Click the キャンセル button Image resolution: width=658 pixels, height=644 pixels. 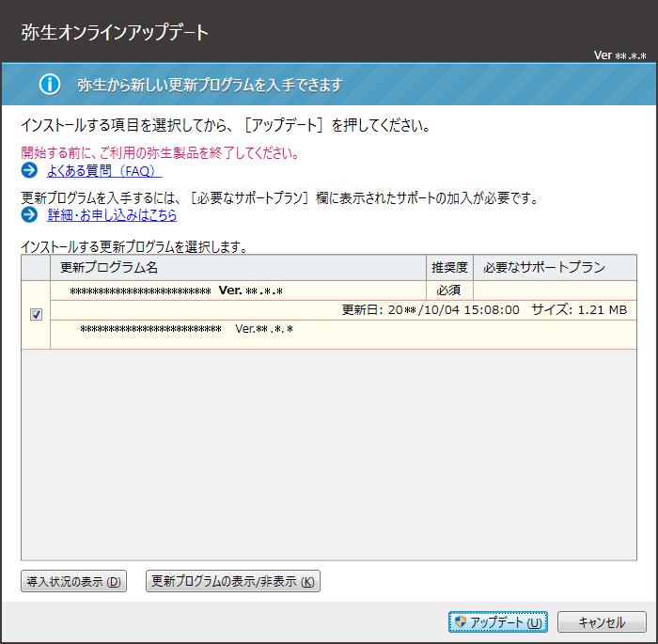[602, 621]
